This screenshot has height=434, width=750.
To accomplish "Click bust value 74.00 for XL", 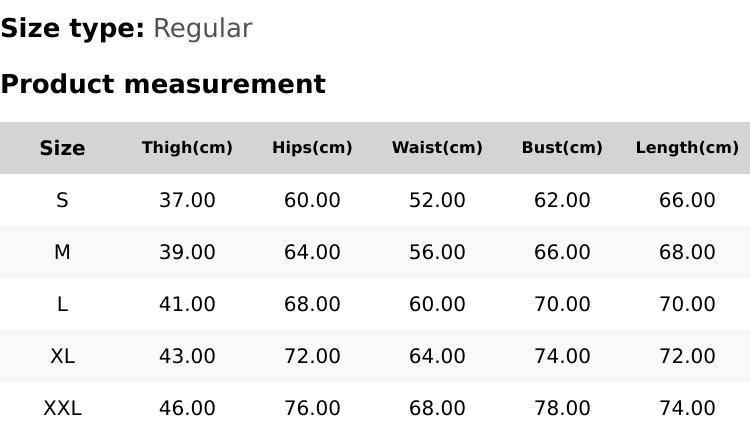I will (x=562, y=356).
